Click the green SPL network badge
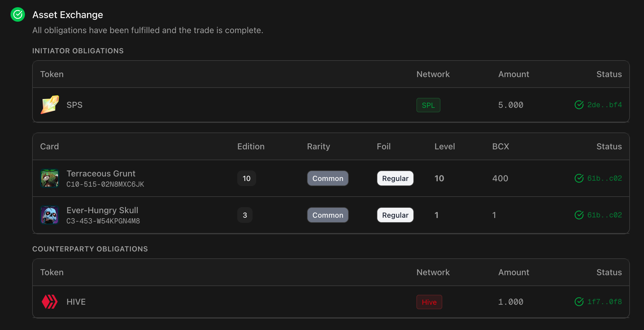 click(428, 105)
